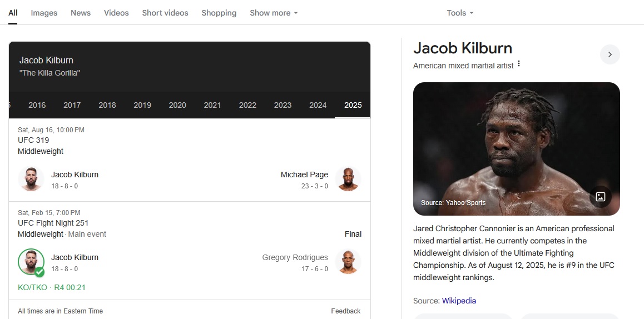Click the Sat, Feb 15, 7:00 PM date
This screenshot has width=644, height=319.
[49, 213]
